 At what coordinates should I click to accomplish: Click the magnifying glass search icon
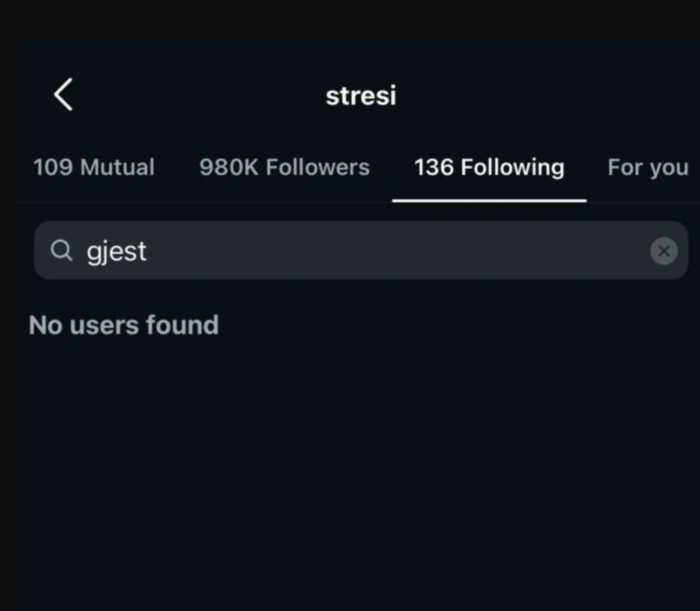click(x=61, y=250)
